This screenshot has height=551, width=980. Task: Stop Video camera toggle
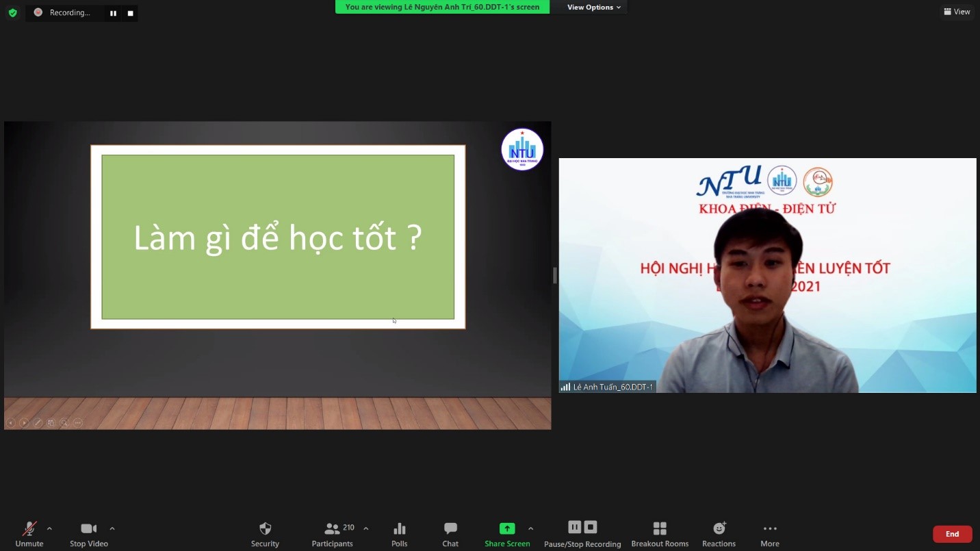pyautogui.click(x=89, y=534)
